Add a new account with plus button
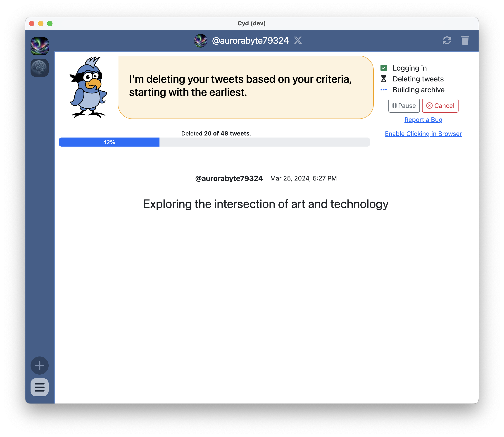Viewport: 504px width, 437px height. [x=40, y=365]
